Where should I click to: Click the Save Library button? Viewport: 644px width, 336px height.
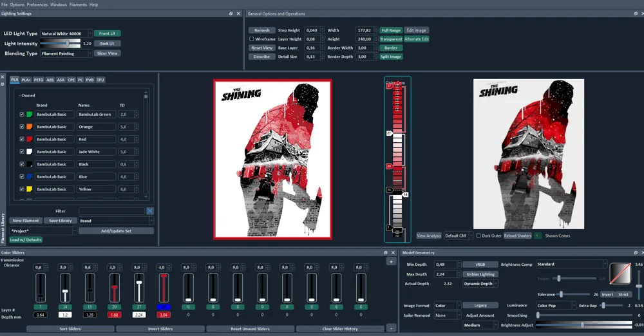click(61, 221)
